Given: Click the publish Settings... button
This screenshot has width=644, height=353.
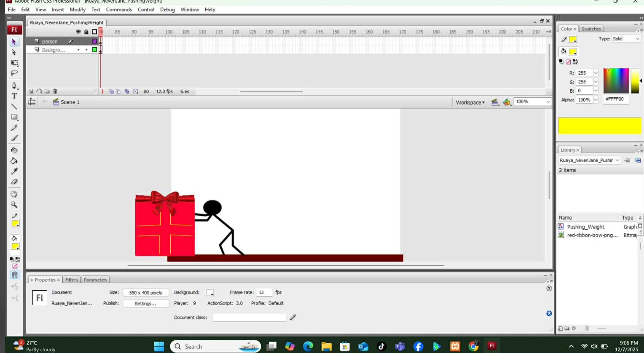Looking at the screenshot, I should click(x=145, y=304).
